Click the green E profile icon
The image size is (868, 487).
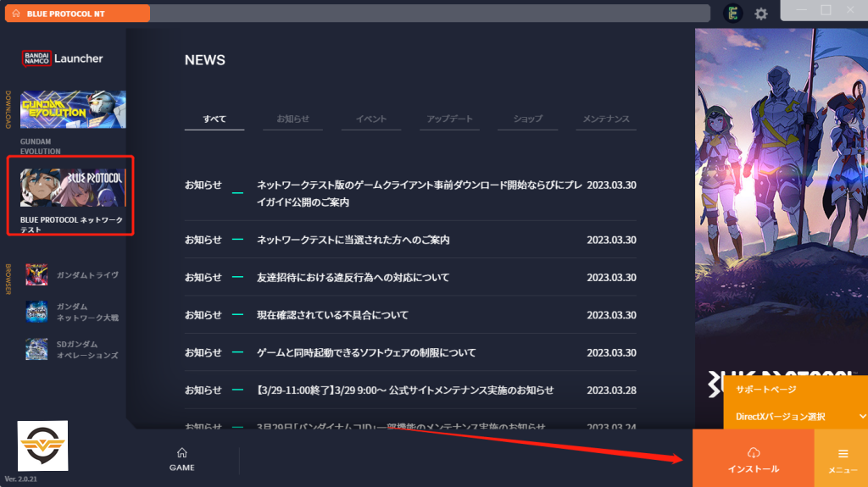(733, 14)
